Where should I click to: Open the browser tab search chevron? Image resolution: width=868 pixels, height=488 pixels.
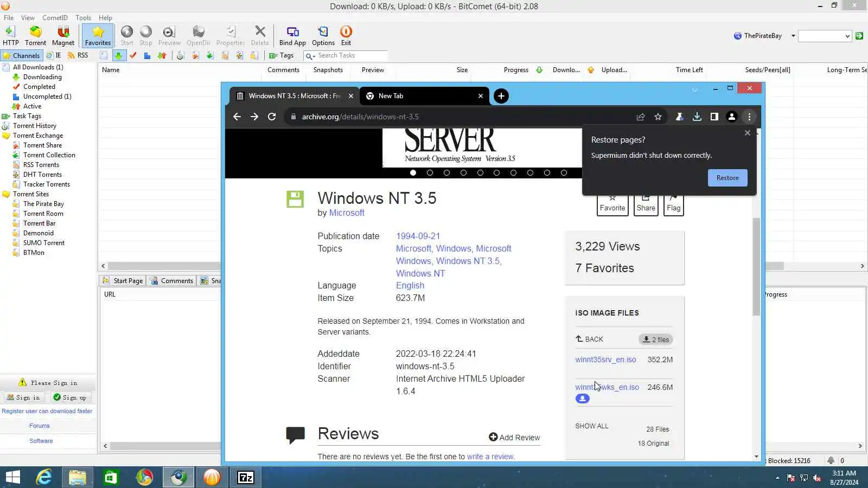pyautogui.click(x=695, y=89)
